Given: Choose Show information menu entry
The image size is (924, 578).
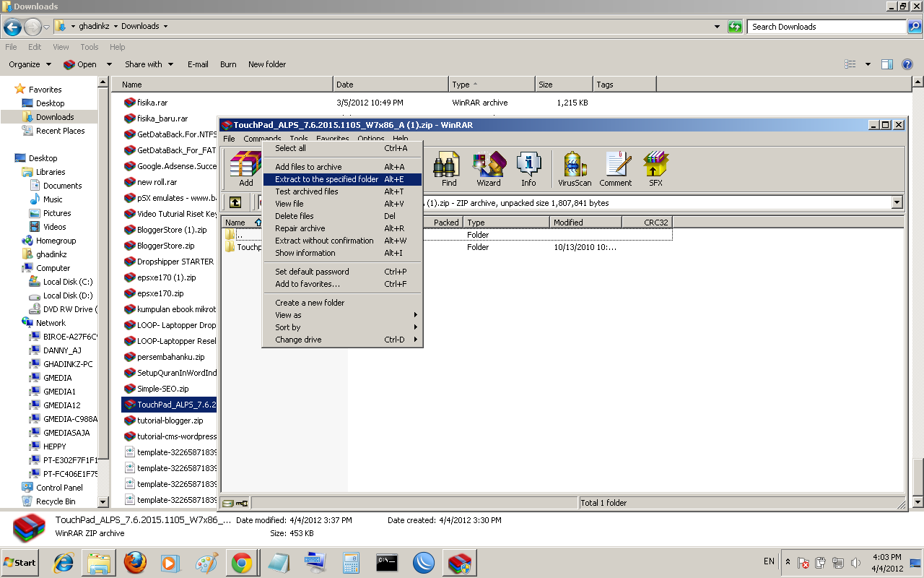Looking at the screenshot, I should 342,253.
